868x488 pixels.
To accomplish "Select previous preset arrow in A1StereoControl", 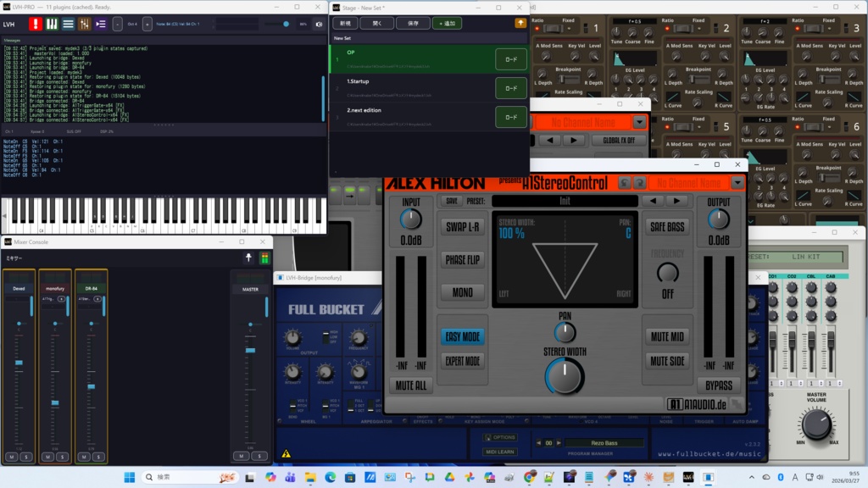I will (653, 201).
